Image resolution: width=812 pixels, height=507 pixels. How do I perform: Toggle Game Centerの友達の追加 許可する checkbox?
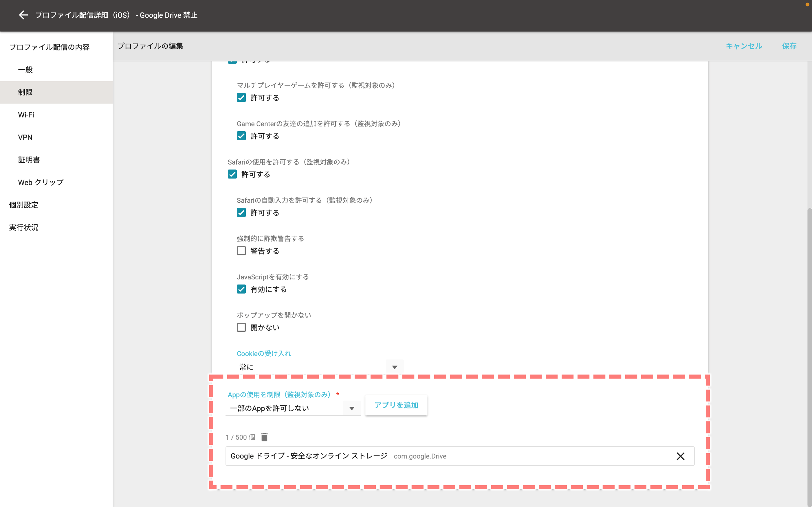click(x=241, y=136)
